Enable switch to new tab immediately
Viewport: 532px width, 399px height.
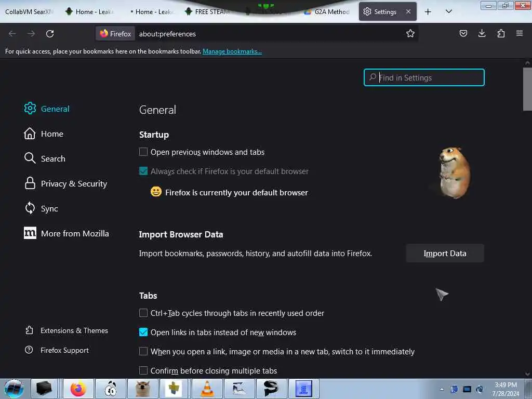point(143,352)
